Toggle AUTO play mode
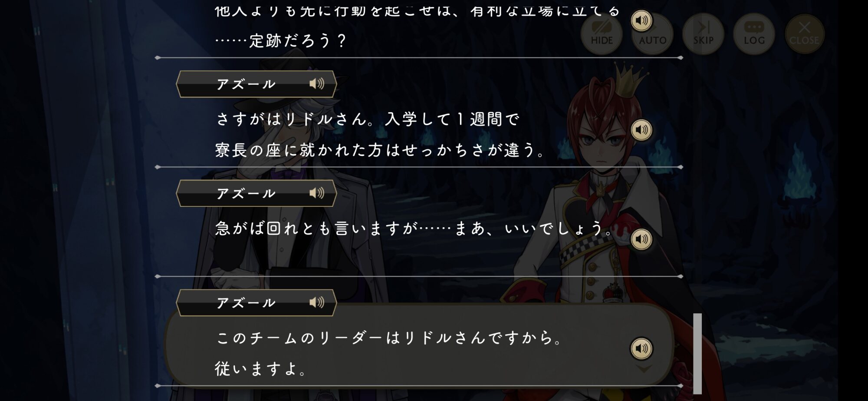Image resolution: width=868 pixels, height=401 pixels. tap(653, 34)
